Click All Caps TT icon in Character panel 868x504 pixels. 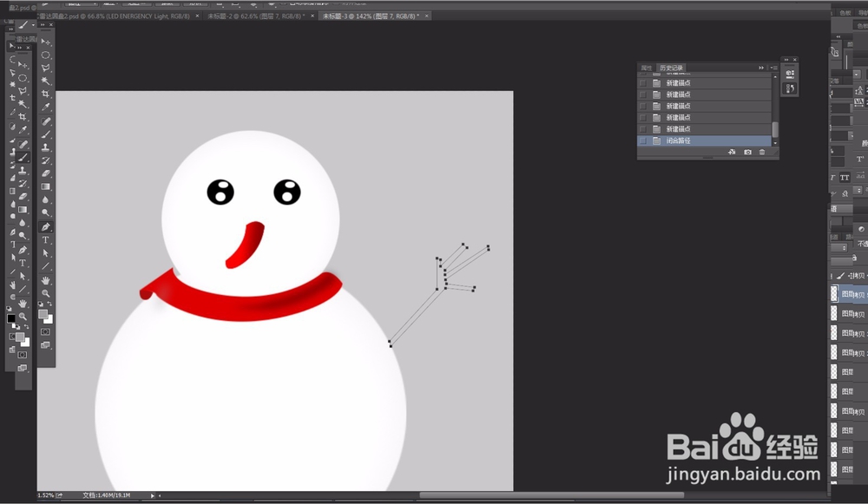tap(845, 178)
